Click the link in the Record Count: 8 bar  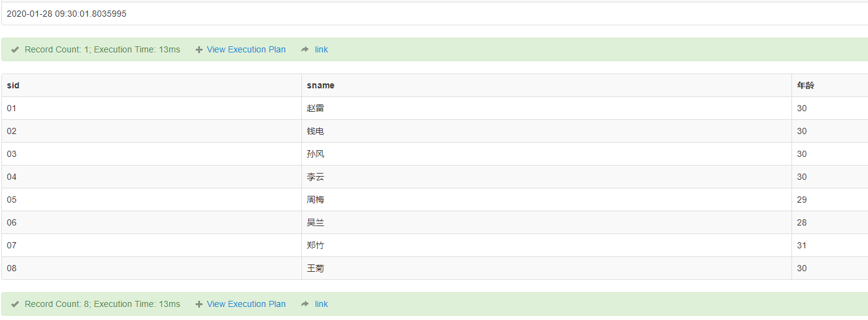click(321, 304)
